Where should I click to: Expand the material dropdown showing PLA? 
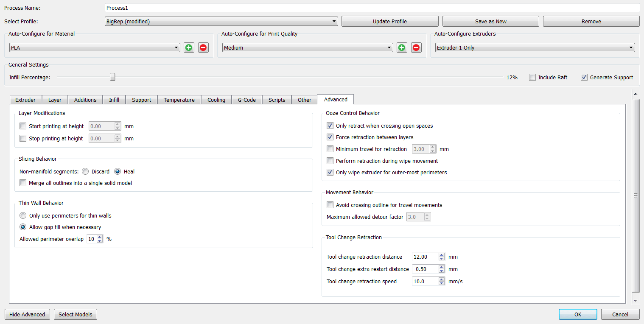click(x=94, y=48)
